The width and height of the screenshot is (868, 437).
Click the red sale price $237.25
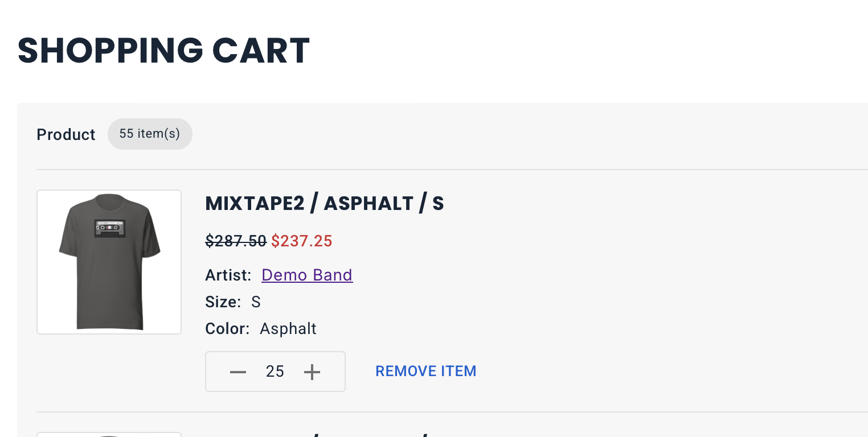302,241
